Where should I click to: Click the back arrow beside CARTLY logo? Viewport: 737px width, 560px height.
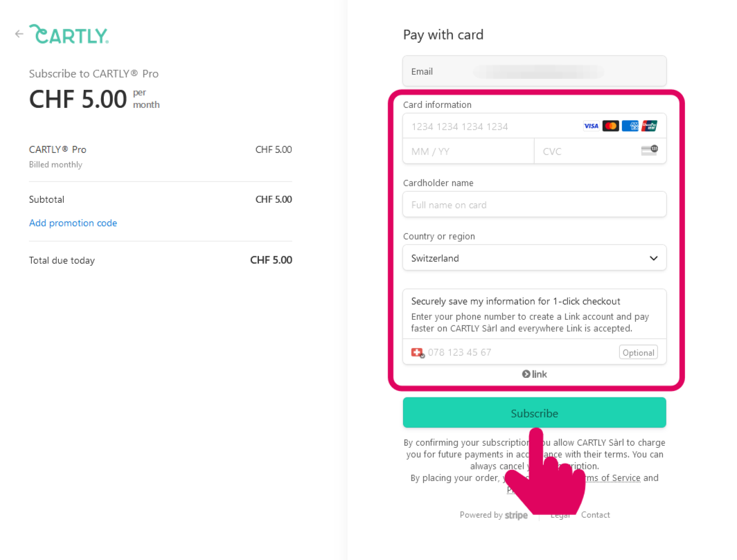tap(19, 33)
